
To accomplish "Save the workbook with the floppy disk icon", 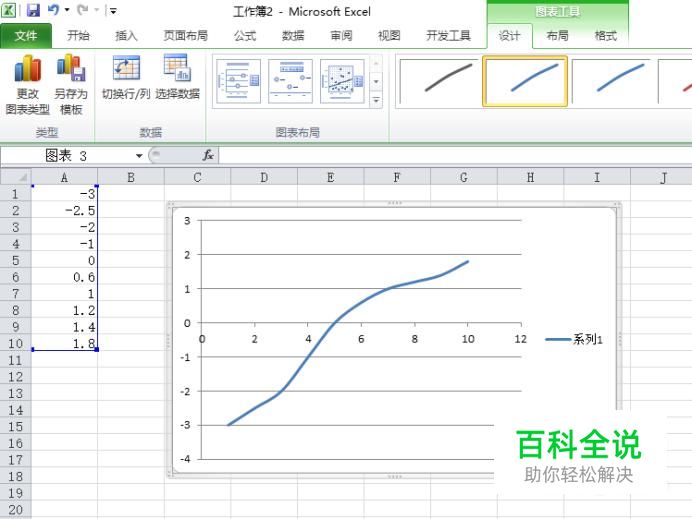I will pos(34,10).
